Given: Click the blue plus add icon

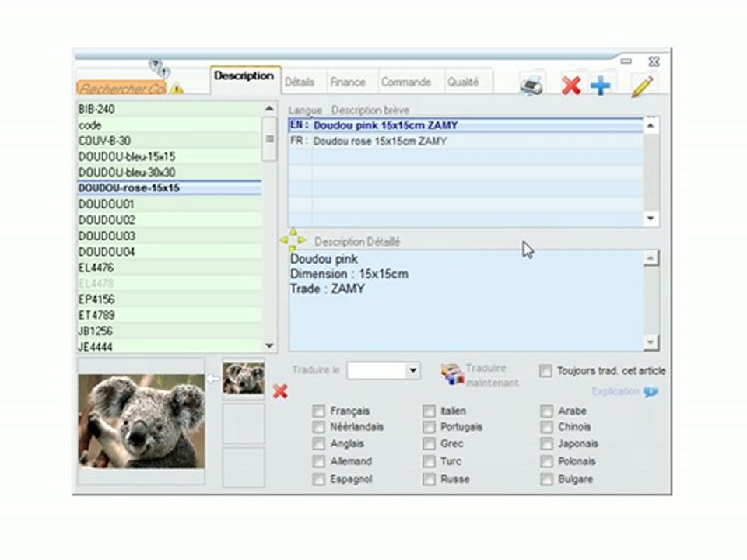Looking at the screenshot, I should click(600, 86).
